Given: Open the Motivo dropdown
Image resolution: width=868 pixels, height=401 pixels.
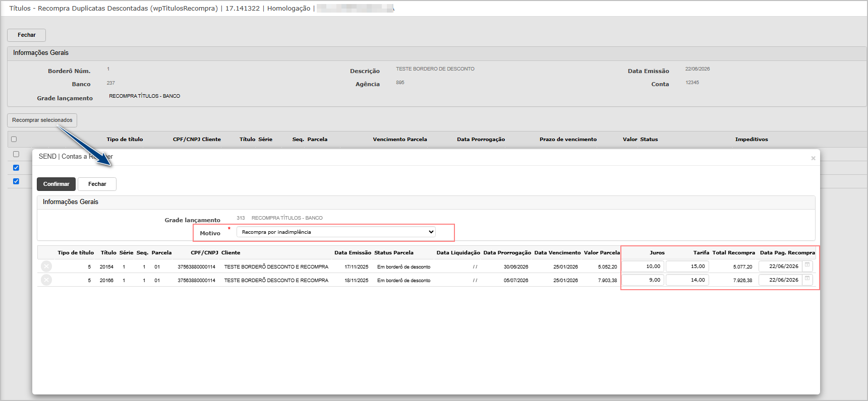Looking at the screenshot, I should (336, 232).
